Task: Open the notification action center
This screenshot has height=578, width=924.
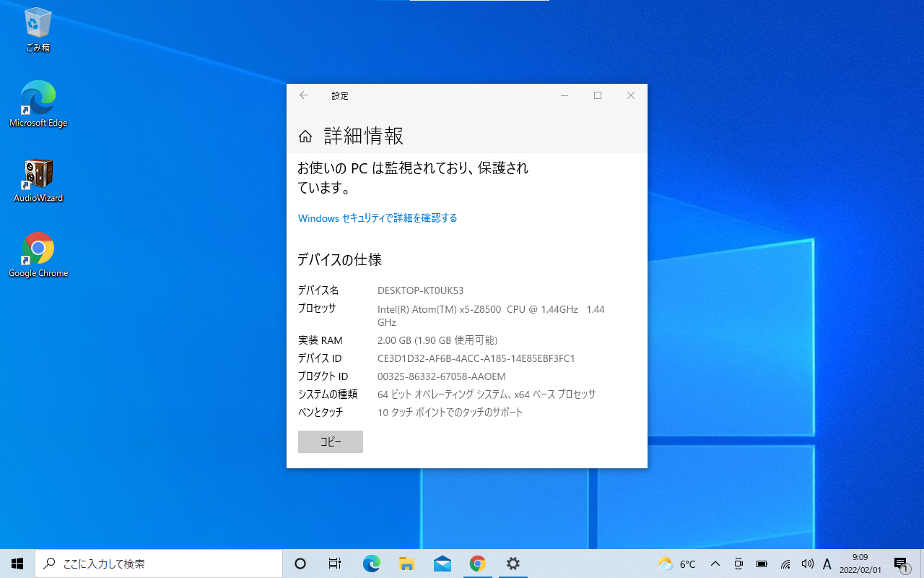Action: tap(901, 564)
